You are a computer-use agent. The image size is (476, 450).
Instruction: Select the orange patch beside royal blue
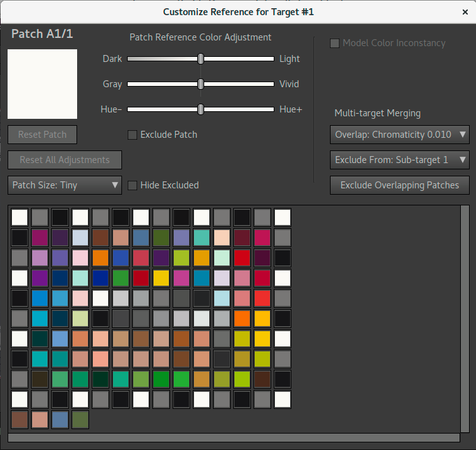[x=101, y=258]
